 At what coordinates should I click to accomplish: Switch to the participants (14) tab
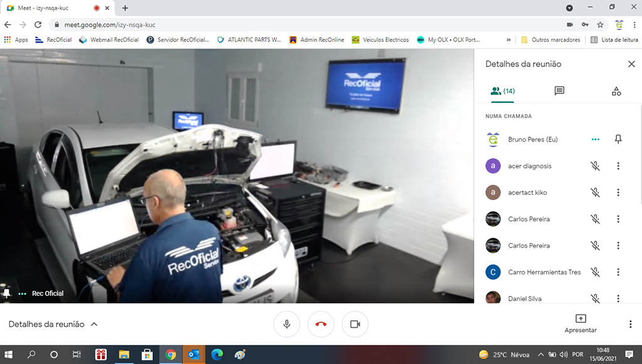click(502, 91)
